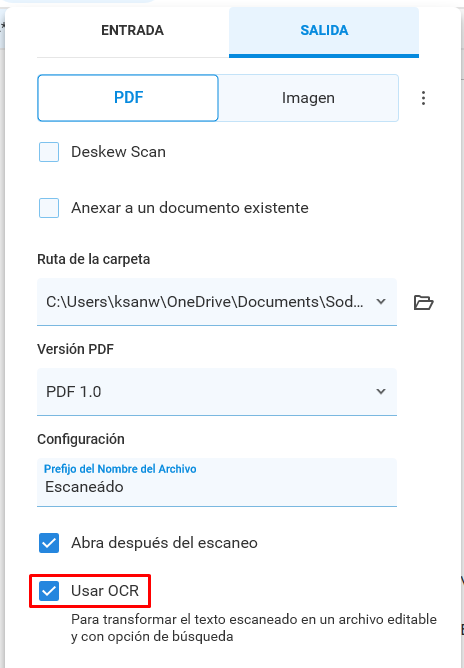Viewport: 464px width, 668px height.
Task: Enable the Deskew Scan checkbox
Action: 49,152
